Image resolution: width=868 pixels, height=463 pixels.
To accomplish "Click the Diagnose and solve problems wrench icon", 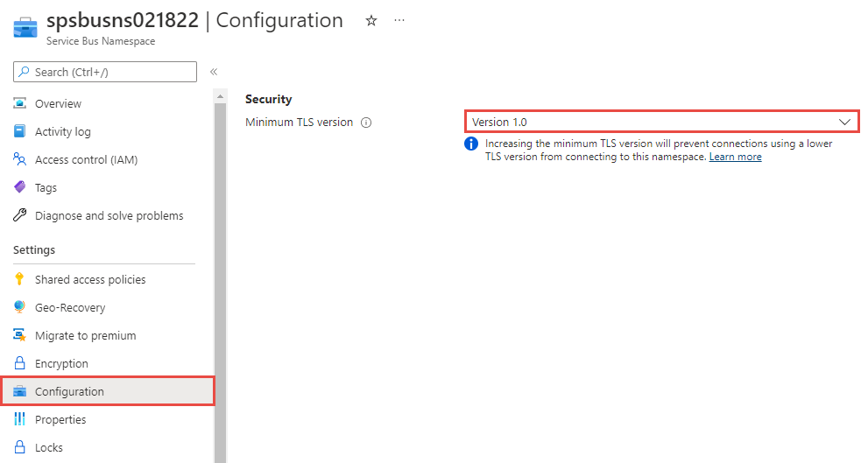I will [20, 215].
